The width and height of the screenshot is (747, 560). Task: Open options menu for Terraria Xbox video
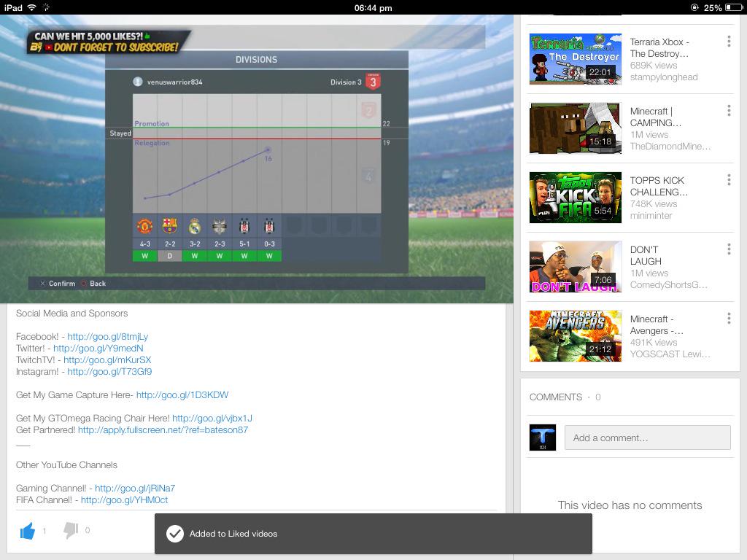tap(729, 42)
